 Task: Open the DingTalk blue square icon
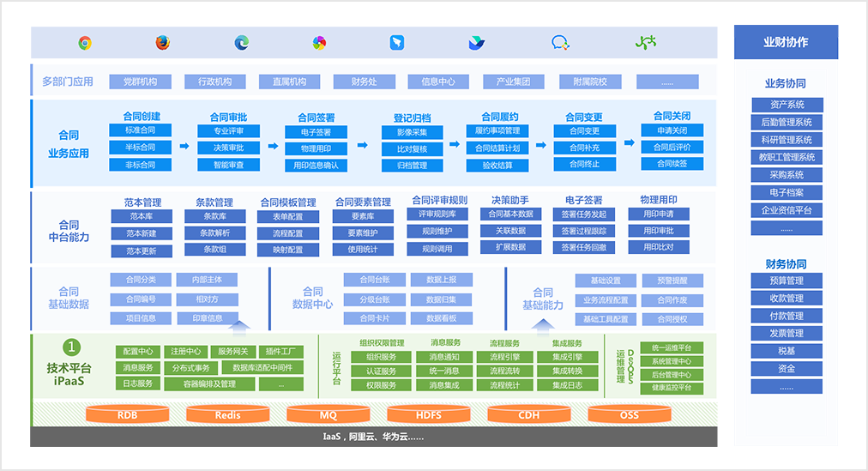tap(396, 43)
